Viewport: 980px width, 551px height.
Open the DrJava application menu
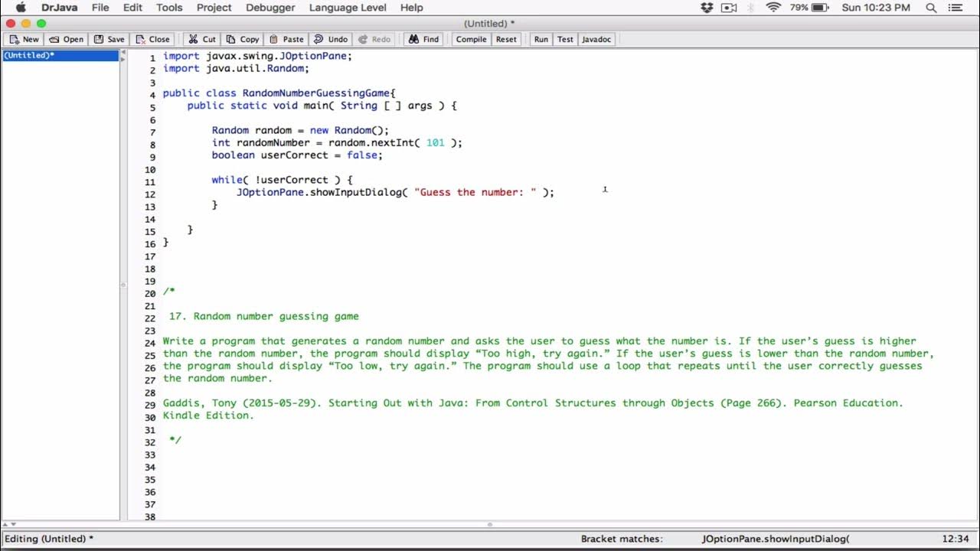pyautogui.click(x=60, y=8)
